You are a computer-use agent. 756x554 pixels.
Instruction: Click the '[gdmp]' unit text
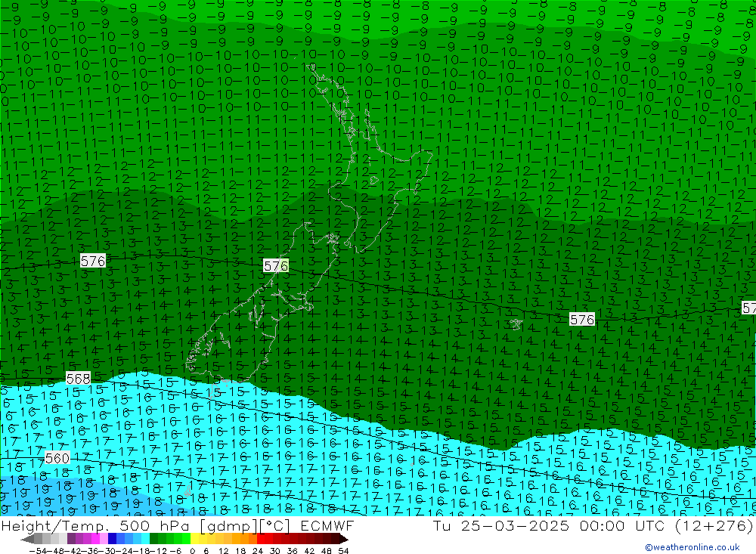228,525
